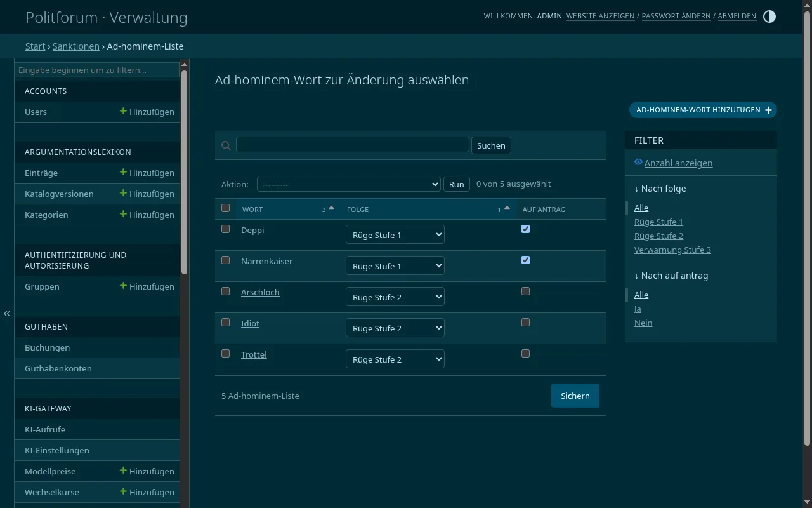The height and width of the screenshot is (508, 812).
Task: Select the row checkbox for Narrenkaiser
Action: pyautogui.click(x=225, y=260)
